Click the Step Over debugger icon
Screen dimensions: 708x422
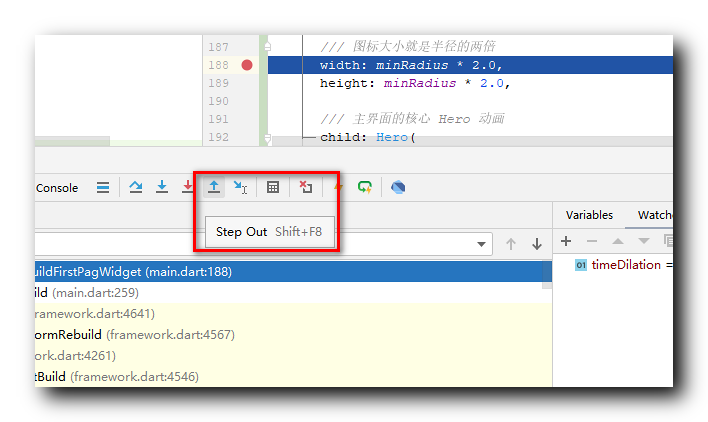135,187
